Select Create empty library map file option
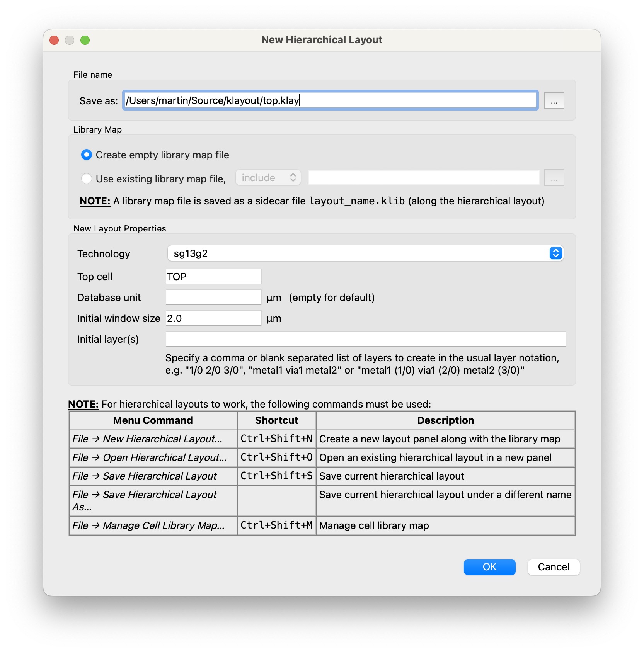 click(x=87, y=155)
